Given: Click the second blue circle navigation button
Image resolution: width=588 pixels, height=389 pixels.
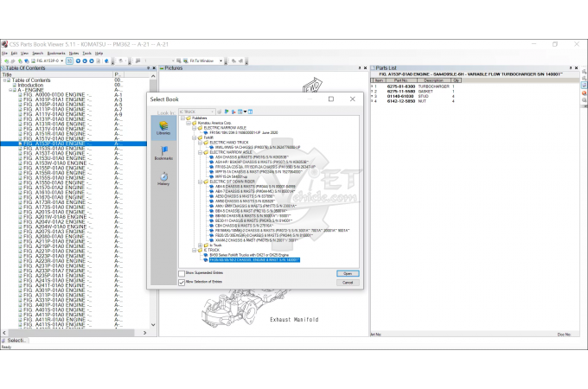Looking at the screenshot, I should tap(85, 61).
